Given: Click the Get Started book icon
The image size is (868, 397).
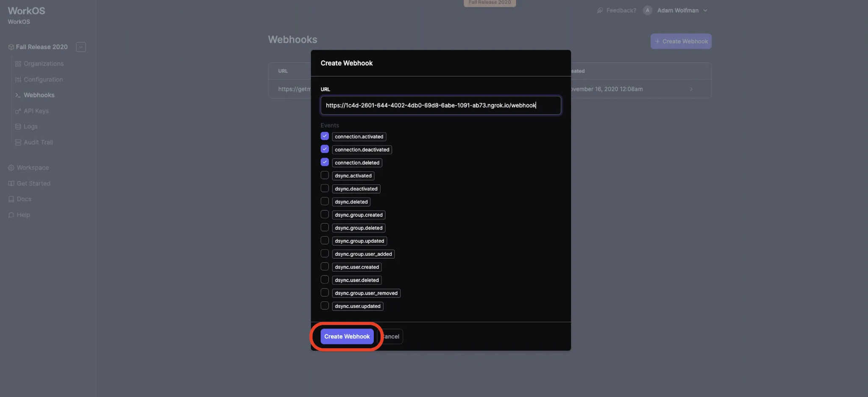Looking at the screenshot, I should (x=11, y=183).
